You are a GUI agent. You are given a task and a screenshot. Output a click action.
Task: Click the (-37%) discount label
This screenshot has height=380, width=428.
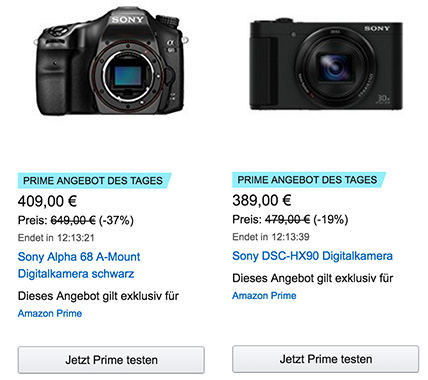click(x=116, y=220)
